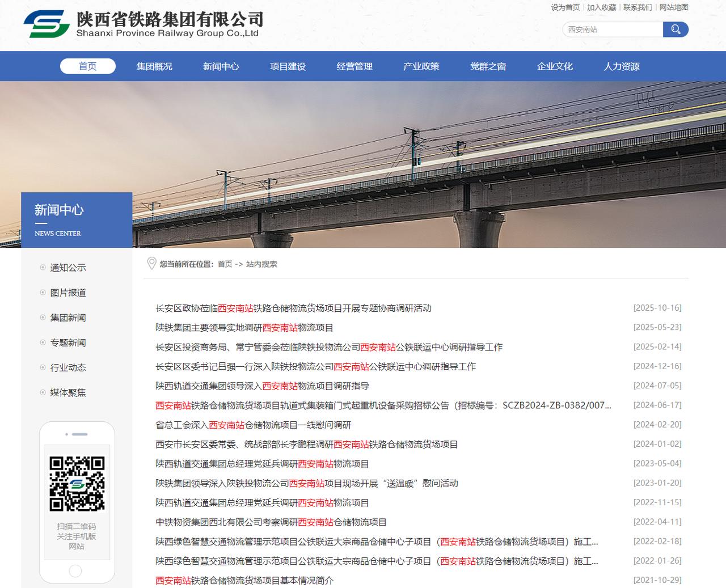Open the 党延兵调研 article dated 2022-11-15
The width and height of the screenshot is (726, 588).
[263, 503]
